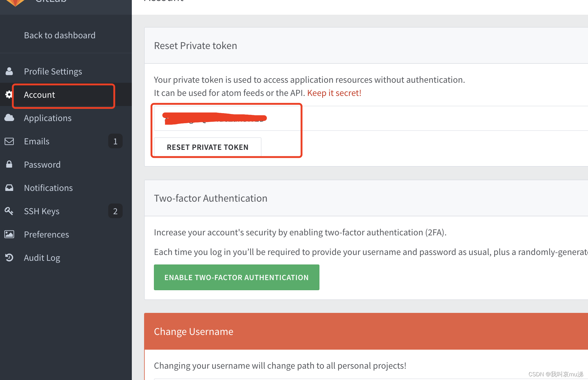Image resolution: width=588 pixels, height=380 pixels.
Task: Click the Audit Log history icon
Action: [x=9, y=257]
